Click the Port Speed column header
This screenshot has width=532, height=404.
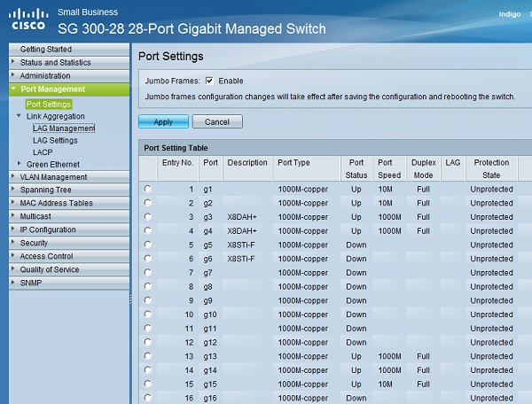pyautogui.click(x=389, y=169)
